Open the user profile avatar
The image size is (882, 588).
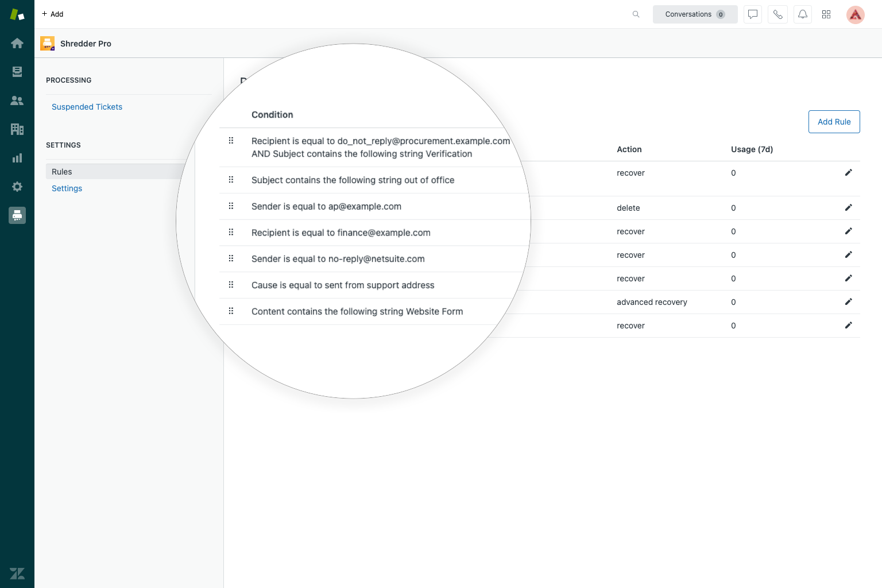[855, 15]
